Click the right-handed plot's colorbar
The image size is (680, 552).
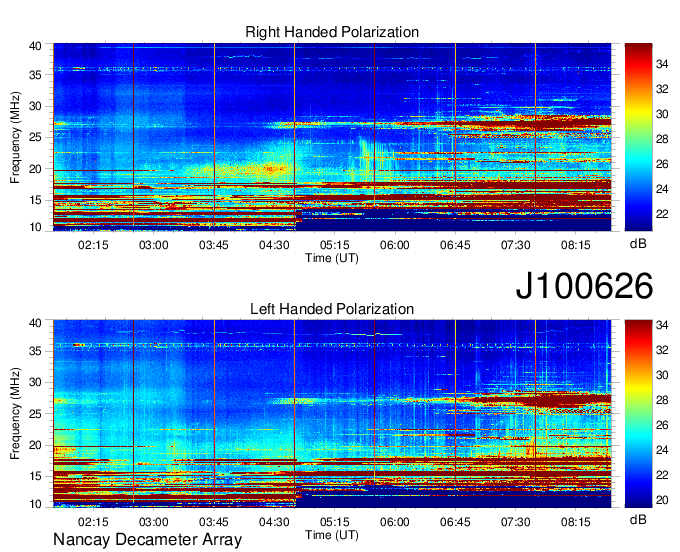click(638, 137)
